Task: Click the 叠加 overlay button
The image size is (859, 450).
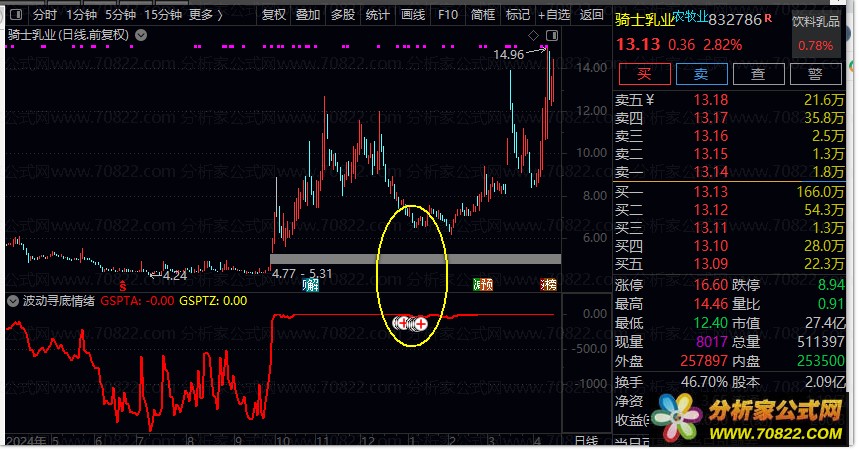Action: click(308, 15)
